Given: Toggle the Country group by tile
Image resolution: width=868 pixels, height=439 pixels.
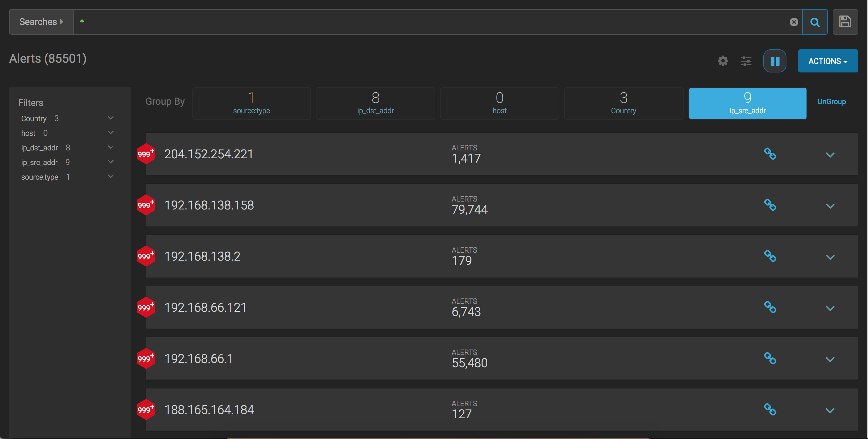Looking at the screenshot, I should [623, 104].
